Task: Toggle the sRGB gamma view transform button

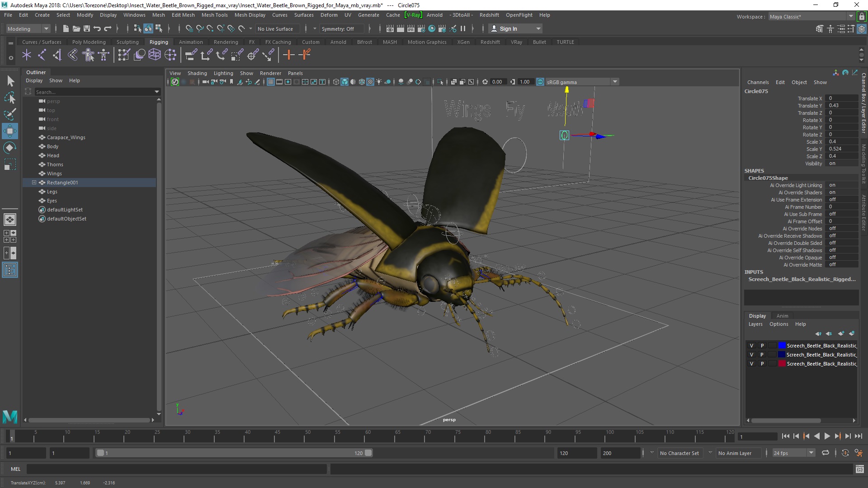Action: [x=540, y=82]
